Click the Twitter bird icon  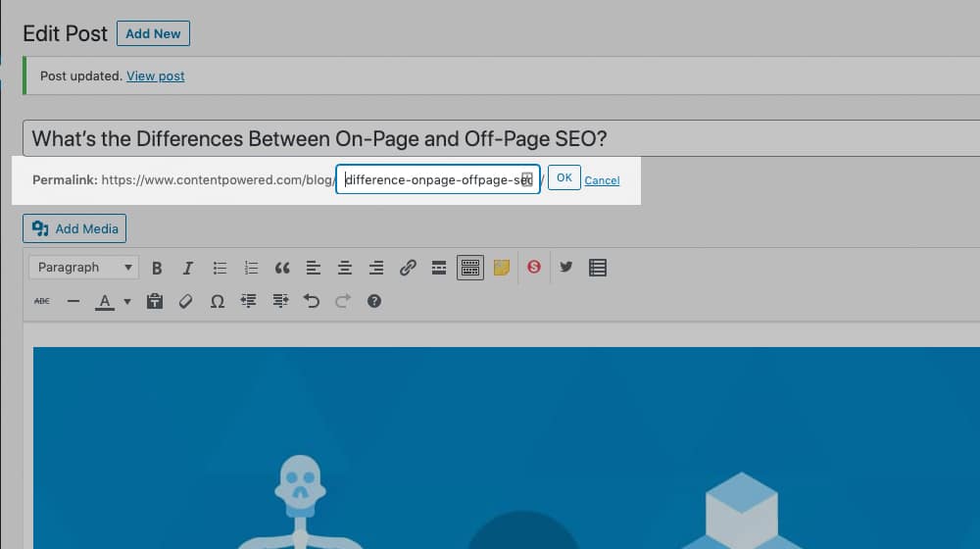pos(565,267)
